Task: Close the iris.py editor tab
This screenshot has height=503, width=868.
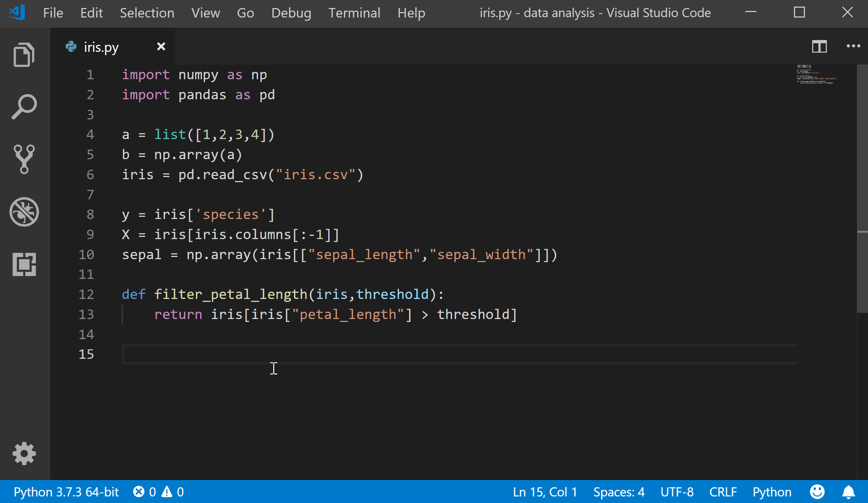Action: (161, 47)
